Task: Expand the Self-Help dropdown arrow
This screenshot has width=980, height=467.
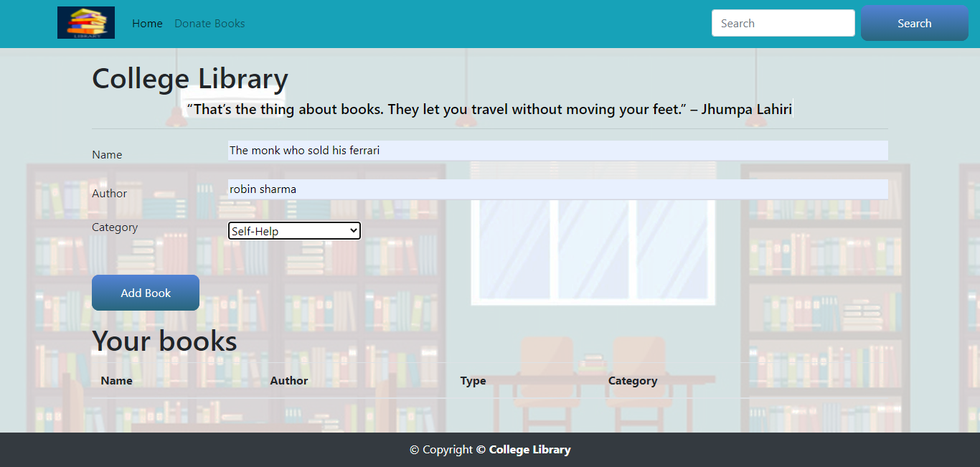Action: [x=352, y=231]
